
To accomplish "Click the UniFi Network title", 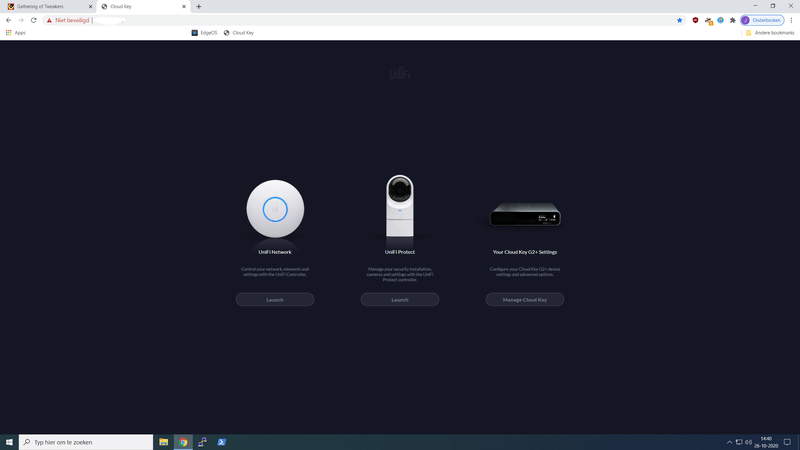I will (x=274, y=252).
